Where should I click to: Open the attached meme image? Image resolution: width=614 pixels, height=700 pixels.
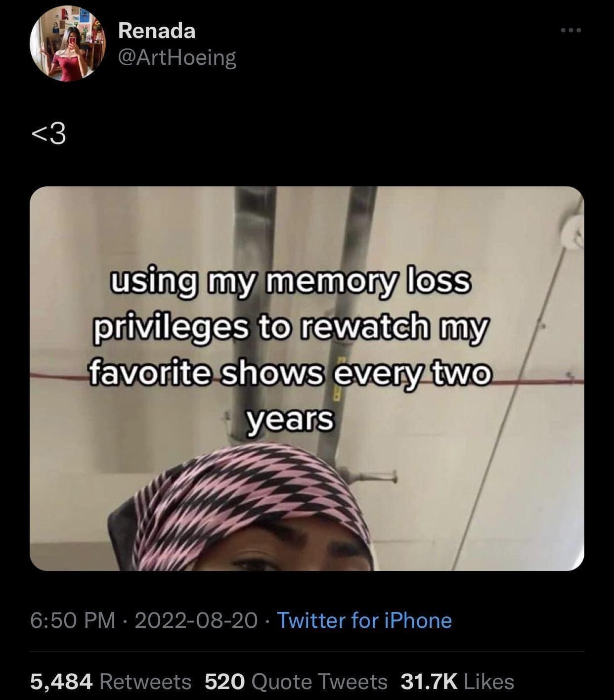pos(307,379)
